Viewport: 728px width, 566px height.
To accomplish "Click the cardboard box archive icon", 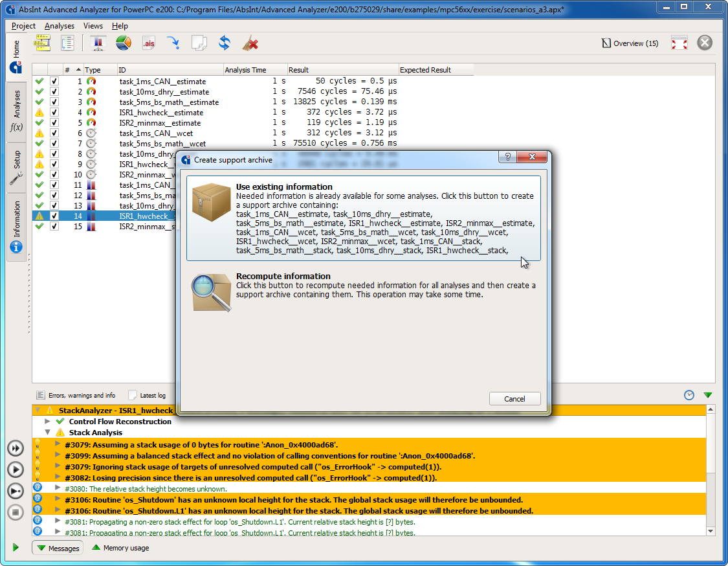I will click(x=211, y=202).
